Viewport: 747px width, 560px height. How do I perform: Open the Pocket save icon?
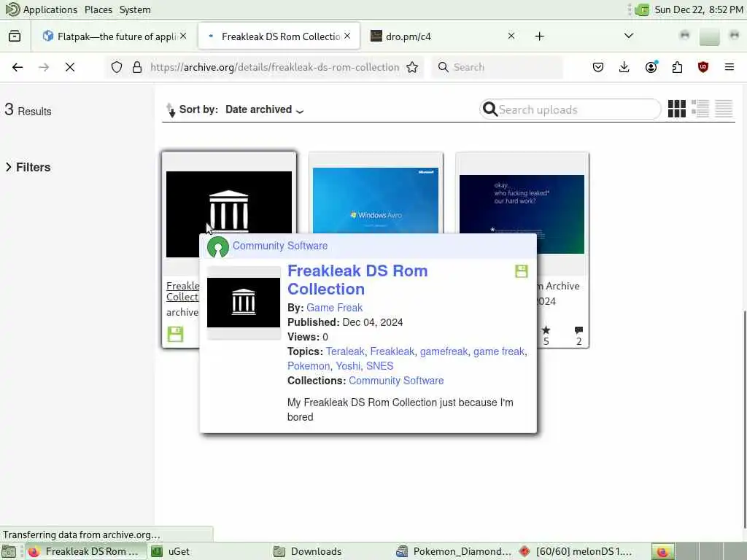(x=598, y=67)
